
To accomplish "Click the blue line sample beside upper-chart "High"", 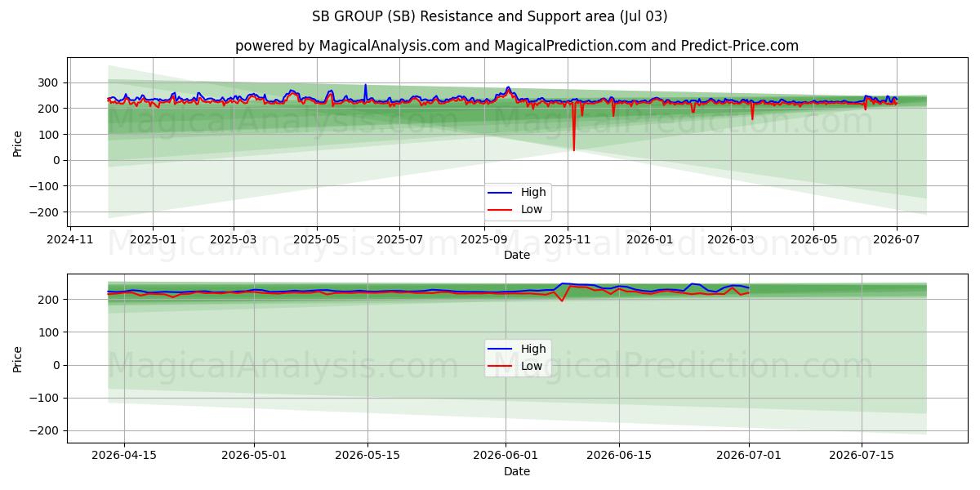I will (x=501, y=193).
